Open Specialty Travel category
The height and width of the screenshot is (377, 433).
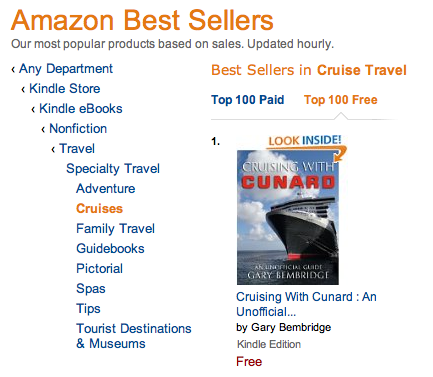[x=113, y=169]
